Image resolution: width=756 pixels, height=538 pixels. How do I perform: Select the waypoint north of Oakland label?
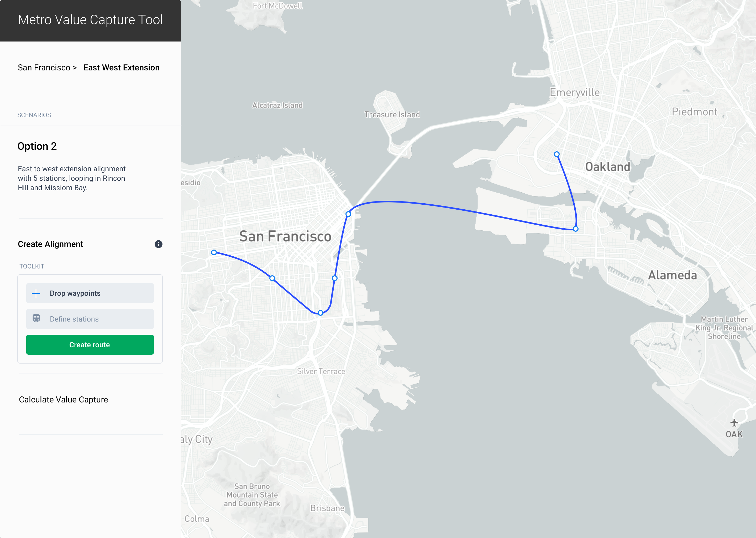557,154
